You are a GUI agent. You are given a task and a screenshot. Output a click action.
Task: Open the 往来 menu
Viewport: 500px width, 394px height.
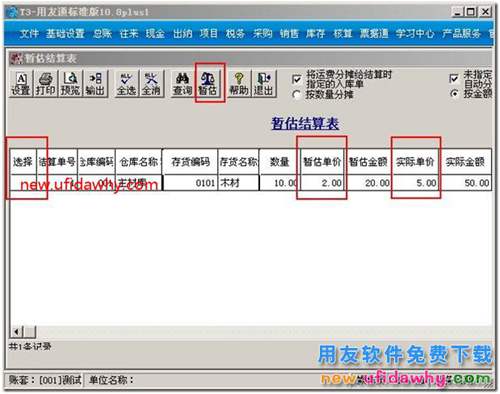129,33
